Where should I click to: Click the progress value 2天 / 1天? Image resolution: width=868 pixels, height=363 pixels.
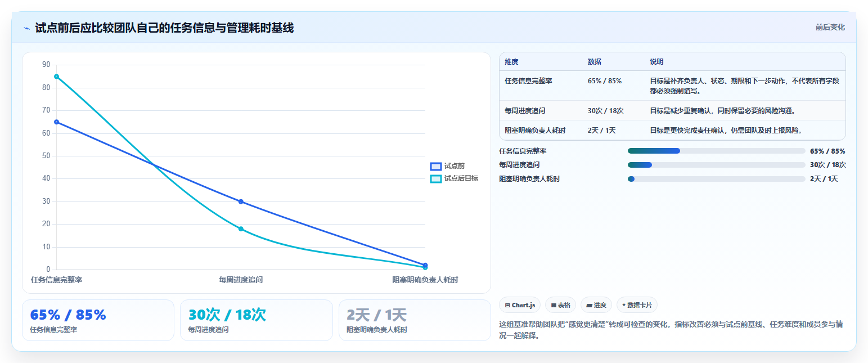point(824,179)
